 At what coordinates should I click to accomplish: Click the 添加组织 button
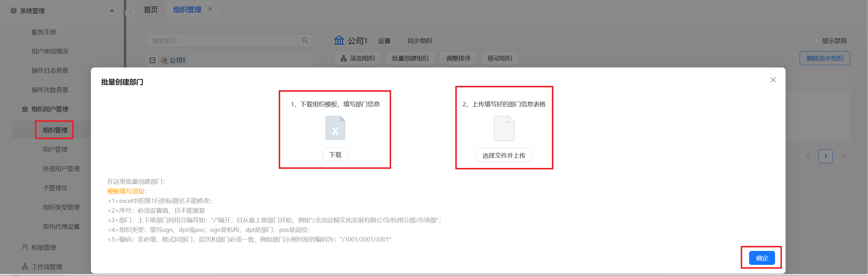(358, 58)
